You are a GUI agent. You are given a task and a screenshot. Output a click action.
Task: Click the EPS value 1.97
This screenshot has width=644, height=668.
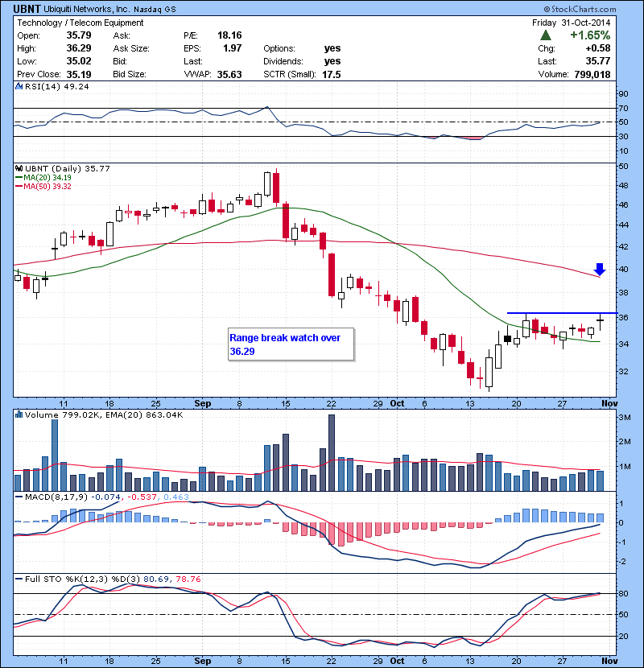click(x=233, y=48)
